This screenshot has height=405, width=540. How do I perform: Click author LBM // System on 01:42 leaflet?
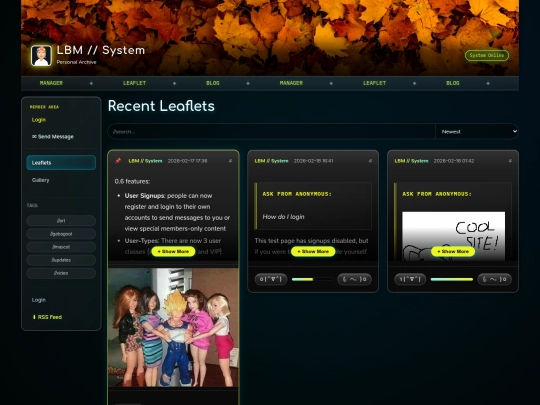click(411, 161)
